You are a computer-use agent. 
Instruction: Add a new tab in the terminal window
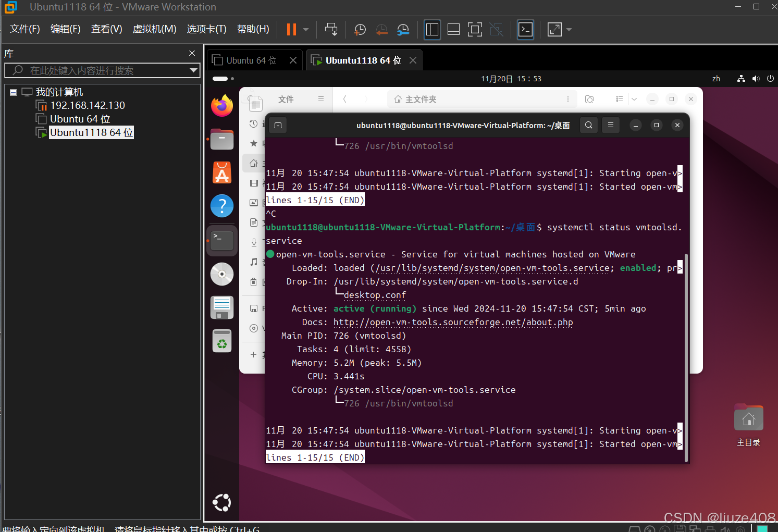278,125
